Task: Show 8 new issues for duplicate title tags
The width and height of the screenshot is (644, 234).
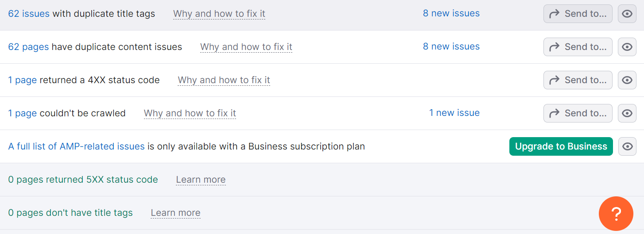Action: pyautogui.click(x=451, y=13)
